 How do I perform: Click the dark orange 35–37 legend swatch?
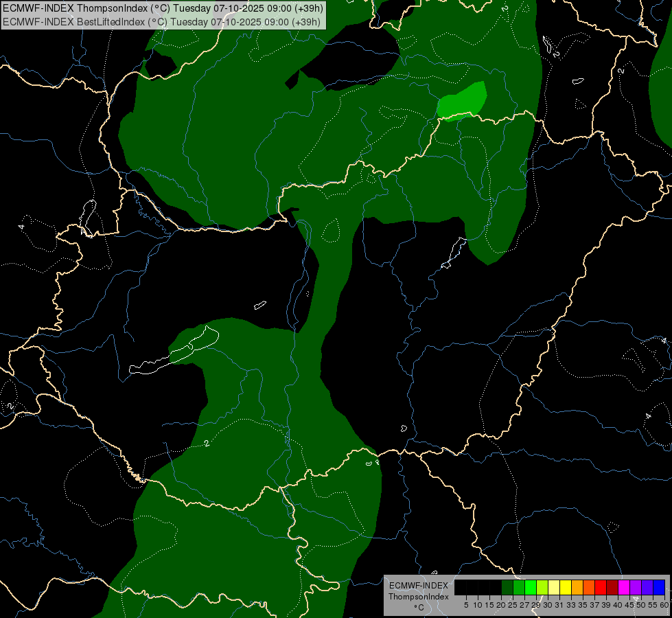pos(589,587)
